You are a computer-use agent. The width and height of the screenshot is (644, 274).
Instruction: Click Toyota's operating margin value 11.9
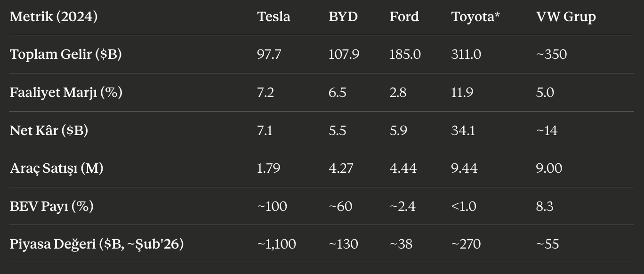click(462, 93)
